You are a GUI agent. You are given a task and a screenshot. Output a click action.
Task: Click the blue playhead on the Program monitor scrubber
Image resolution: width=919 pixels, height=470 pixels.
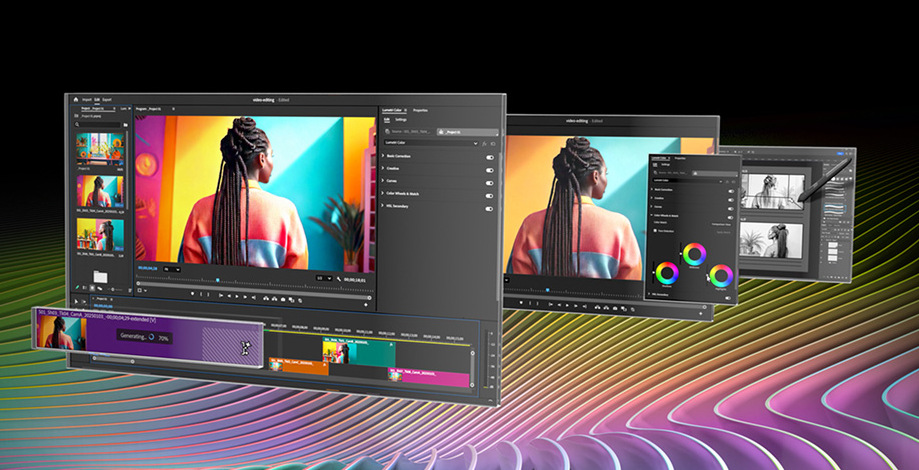click(217, 280)
